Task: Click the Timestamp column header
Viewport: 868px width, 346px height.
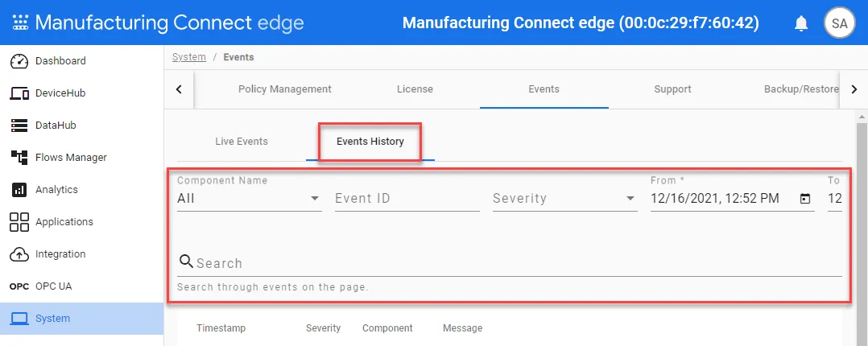Action: tap(221, 328)
